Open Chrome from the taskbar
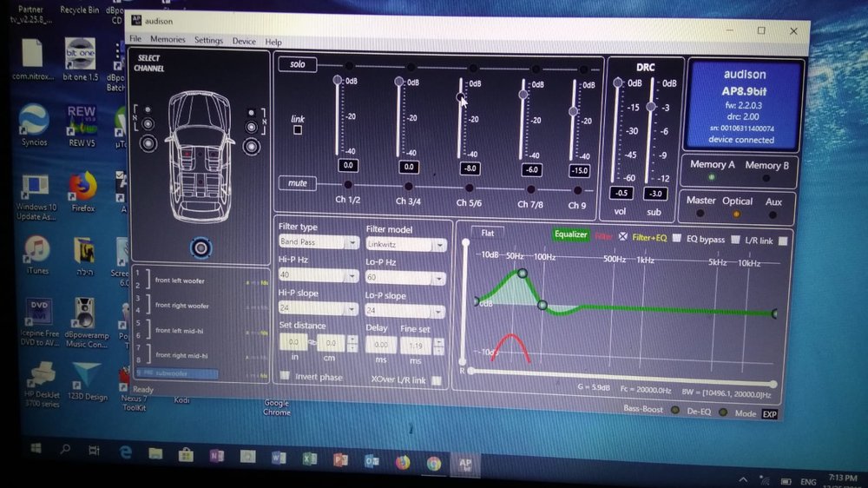 433,463
